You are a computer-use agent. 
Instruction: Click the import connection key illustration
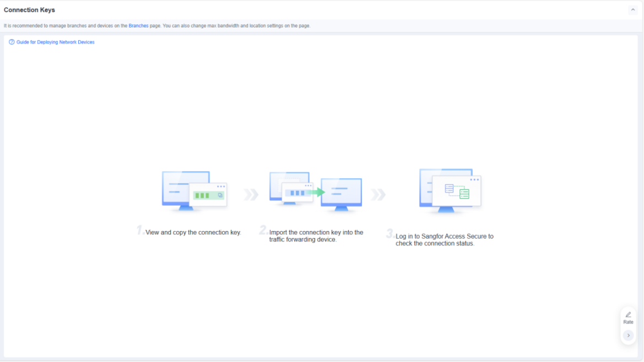pyautogui.click(x=316, y=192)
